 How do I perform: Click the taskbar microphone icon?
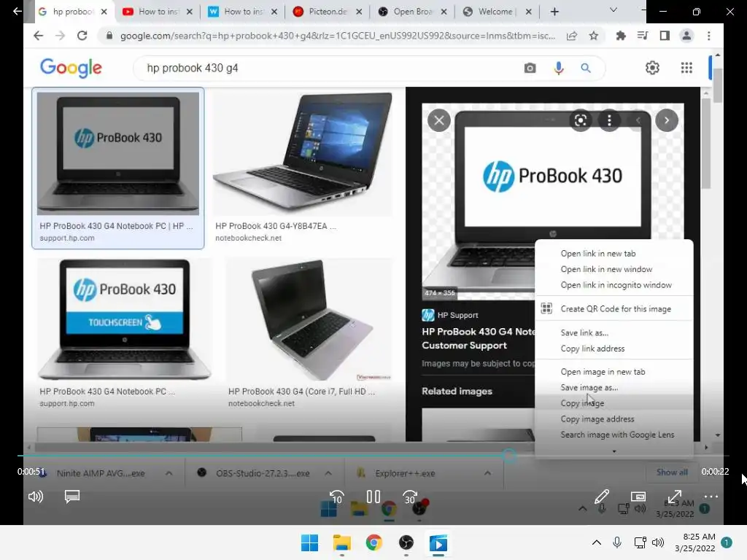(x=617, y=542)
